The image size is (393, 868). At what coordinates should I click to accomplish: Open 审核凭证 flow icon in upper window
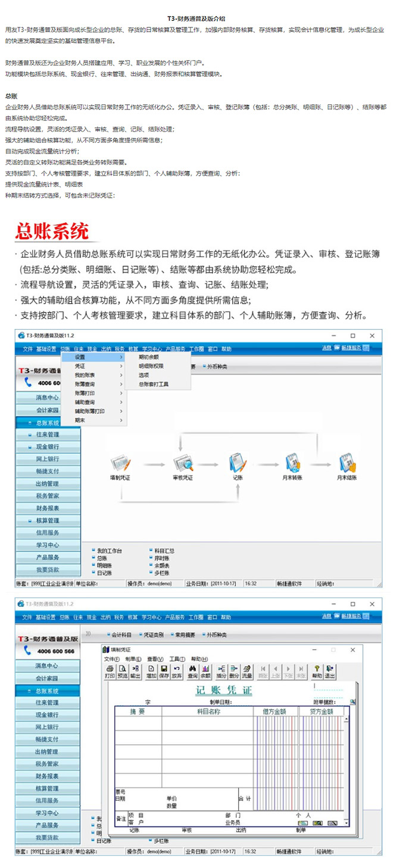[183, 464]
